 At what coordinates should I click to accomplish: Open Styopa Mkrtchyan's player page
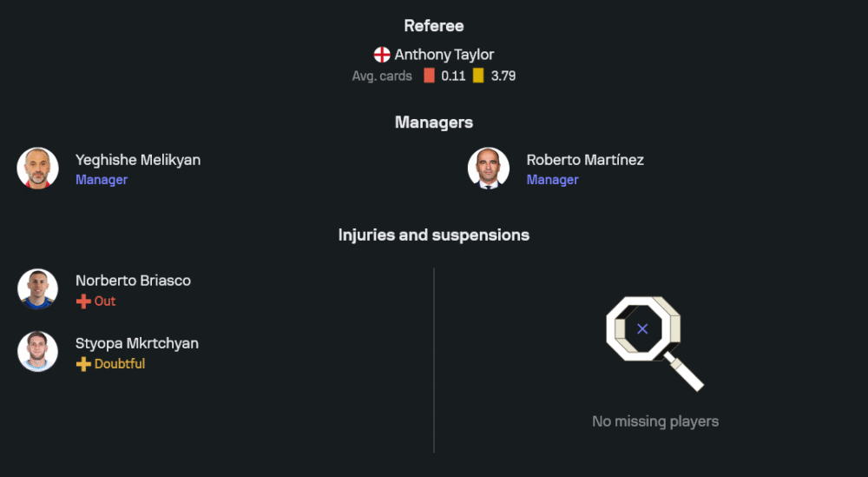pyautogui.click(x=137, y=343)
